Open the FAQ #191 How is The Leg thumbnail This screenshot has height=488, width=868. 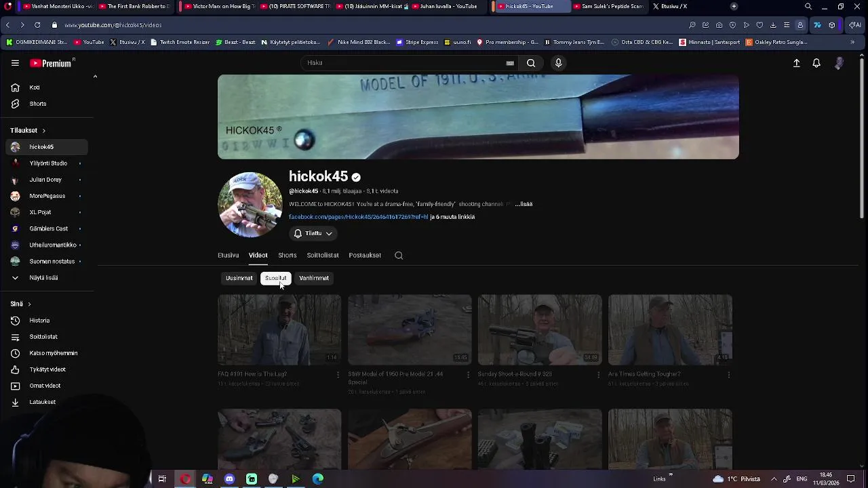coord(279,329)
